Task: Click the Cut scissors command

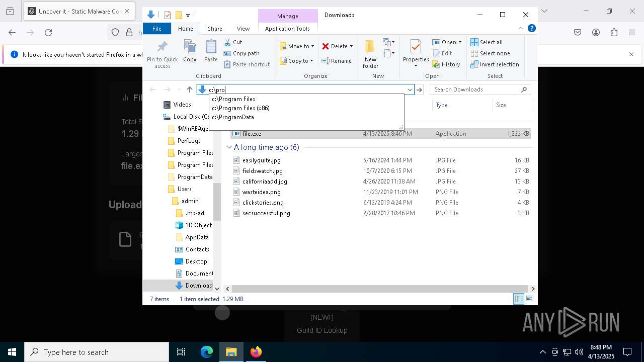Action: pos(233,42)
